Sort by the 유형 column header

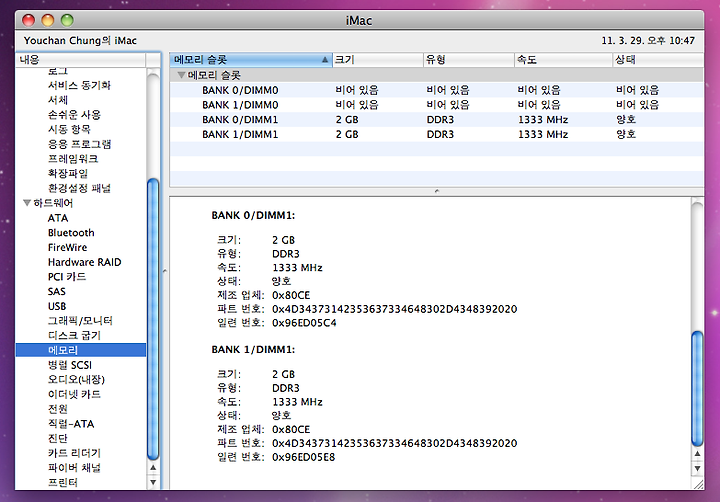(x=468, y=60)
